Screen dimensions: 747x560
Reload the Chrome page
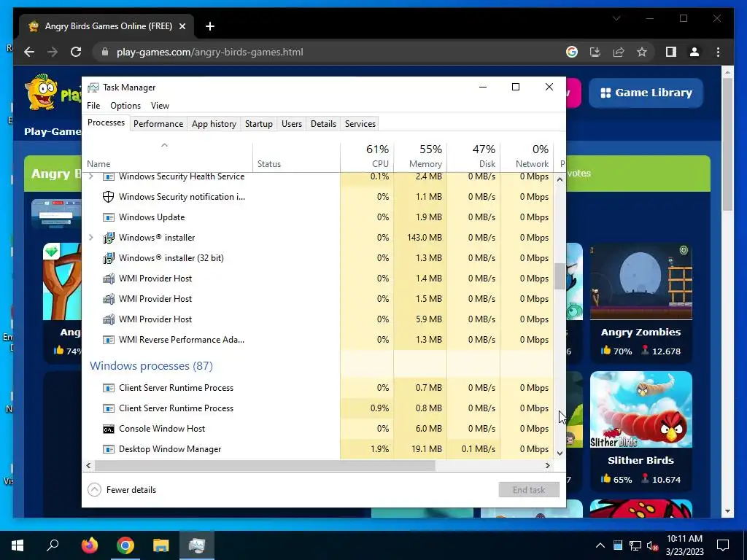pyautogui.click(x=76, y=52)
